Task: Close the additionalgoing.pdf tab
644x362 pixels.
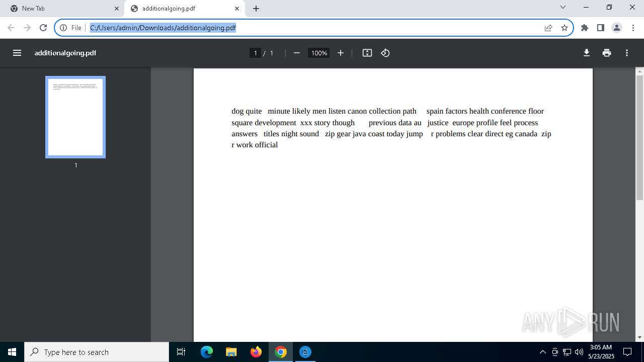Action: pos(237,9)
